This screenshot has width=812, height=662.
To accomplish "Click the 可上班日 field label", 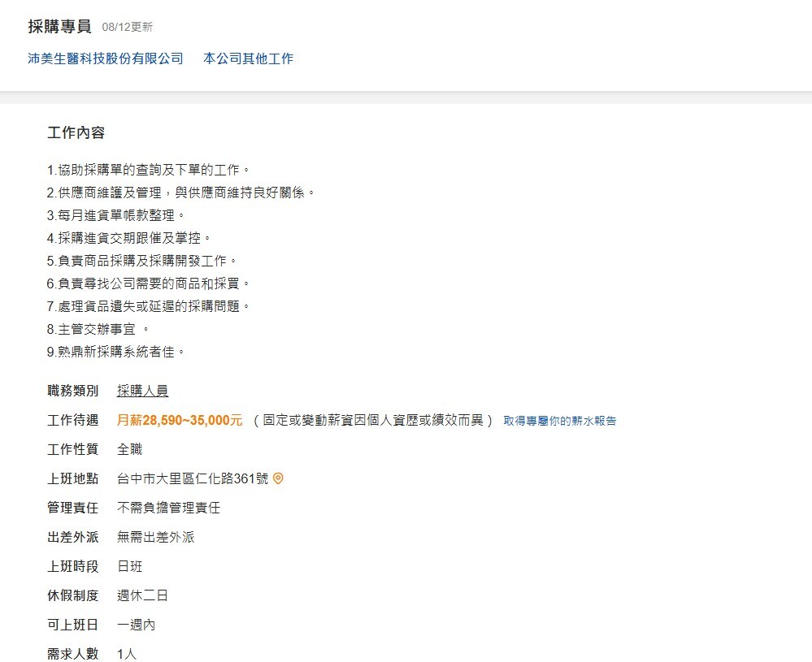I will pos(73,625).
